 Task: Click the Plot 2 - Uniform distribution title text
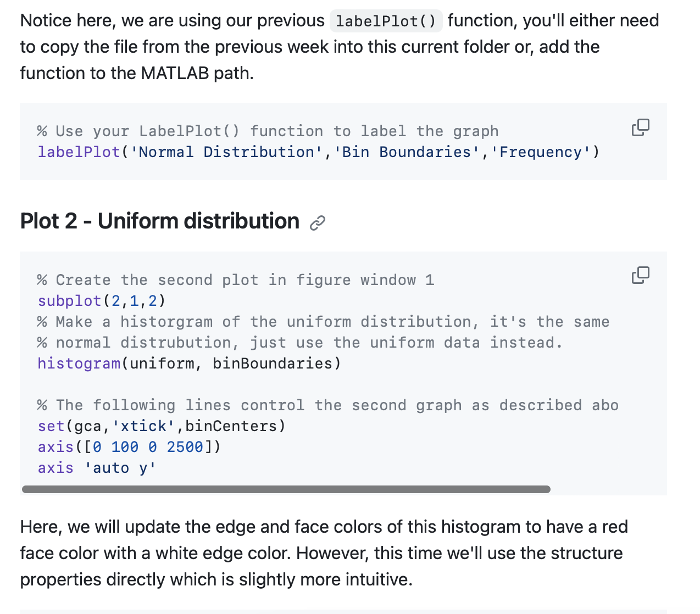[x=158, y=221]
